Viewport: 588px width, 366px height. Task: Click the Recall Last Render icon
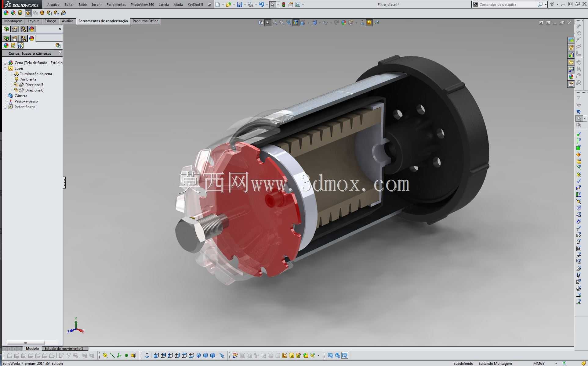pyautogui.click(x=63, y=13)
